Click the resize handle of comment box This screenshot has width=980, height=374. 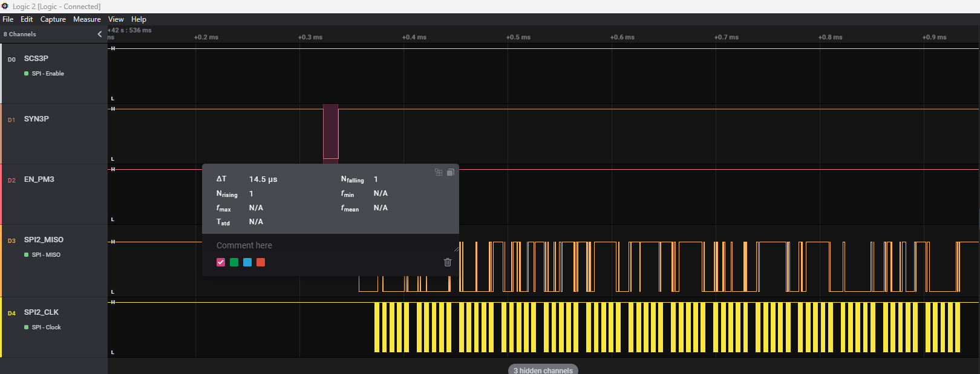pos(456,248)
